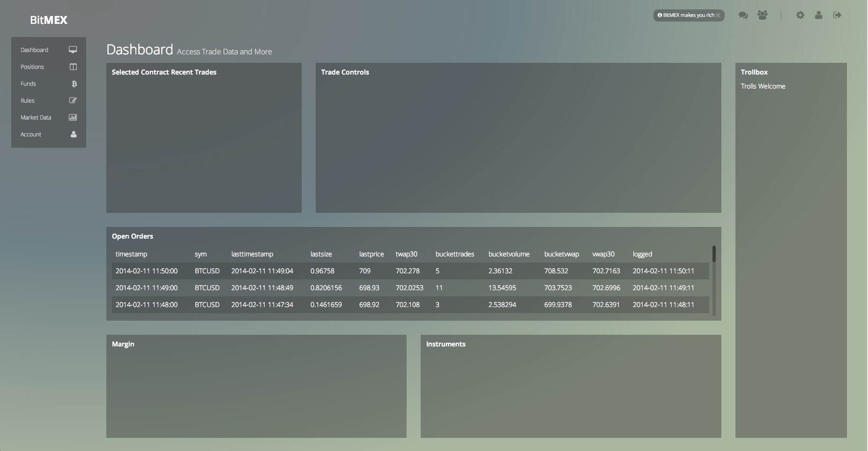Click the chat bubbles icon in header
The height and width of the screenshot is (451, 868).
pyautogui.click(x=743, y=15)
